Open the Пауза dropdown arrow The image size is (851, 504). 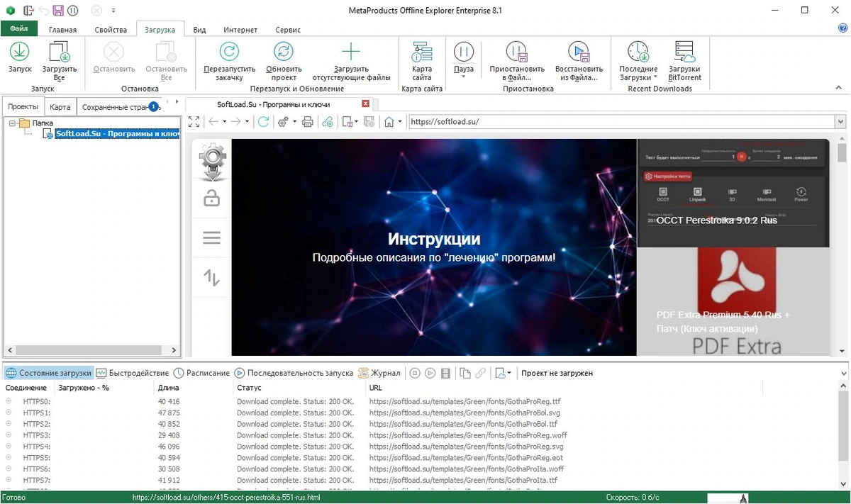(463, 77)
